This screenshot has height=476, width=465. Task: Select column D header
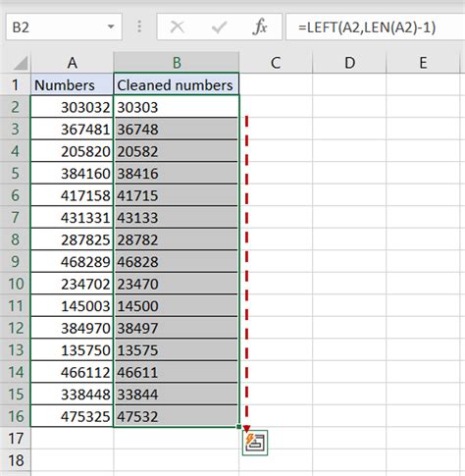pos(349,63)
